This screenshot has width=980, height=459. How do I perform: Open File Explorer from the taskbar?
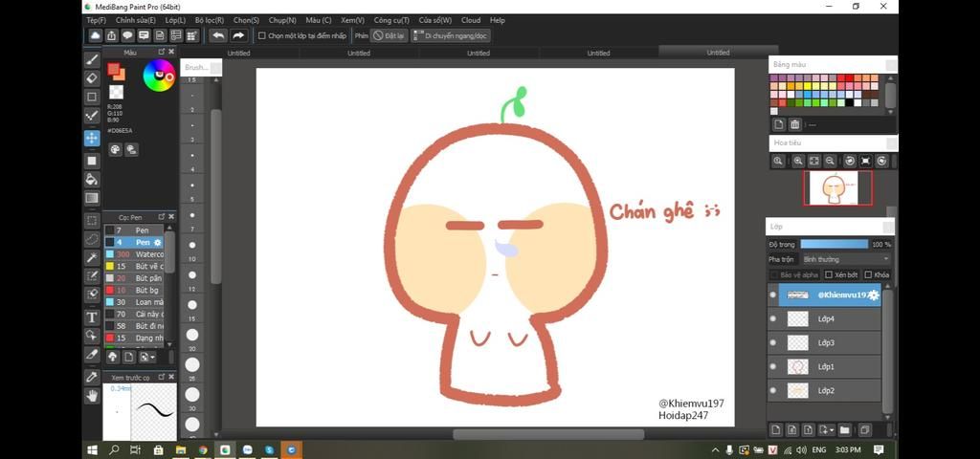click(181, 449)
